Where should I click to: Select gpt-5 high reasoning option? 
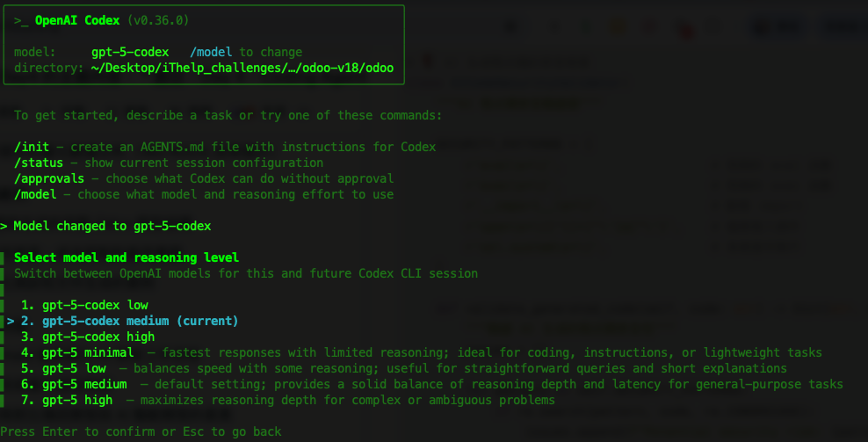(x=288, y=401)
